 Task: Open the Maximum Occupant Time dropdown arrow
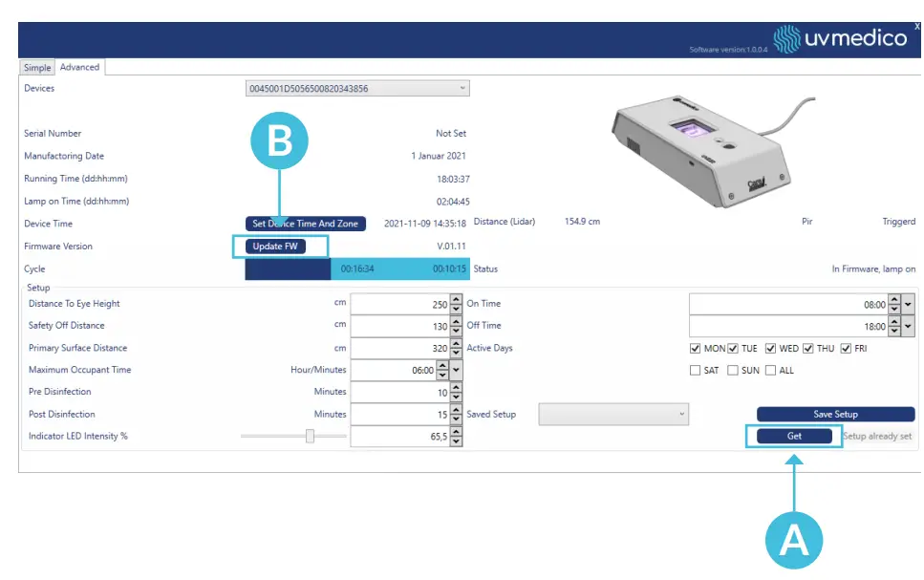click(x=456, y=370)
